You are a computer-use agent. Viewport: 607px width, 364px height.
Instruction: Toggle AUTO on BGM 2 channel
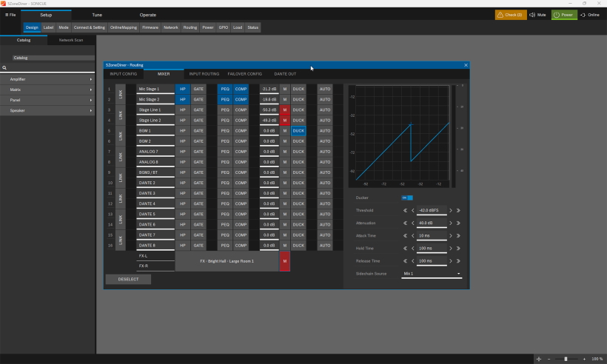pos(325,141)
